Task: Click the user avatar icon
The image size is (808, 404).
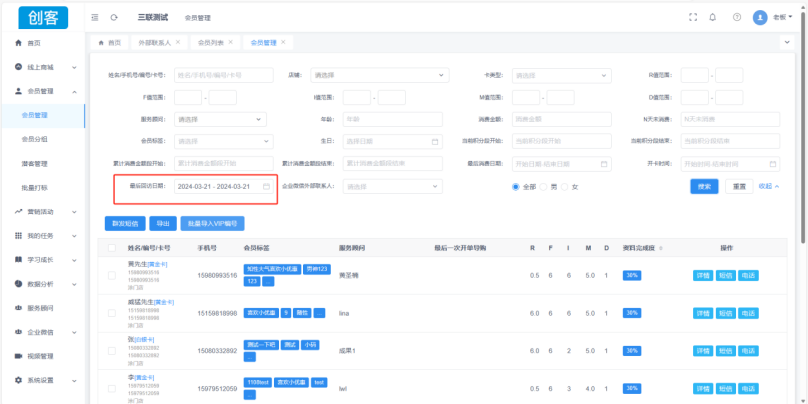Action: coord(760,17)
